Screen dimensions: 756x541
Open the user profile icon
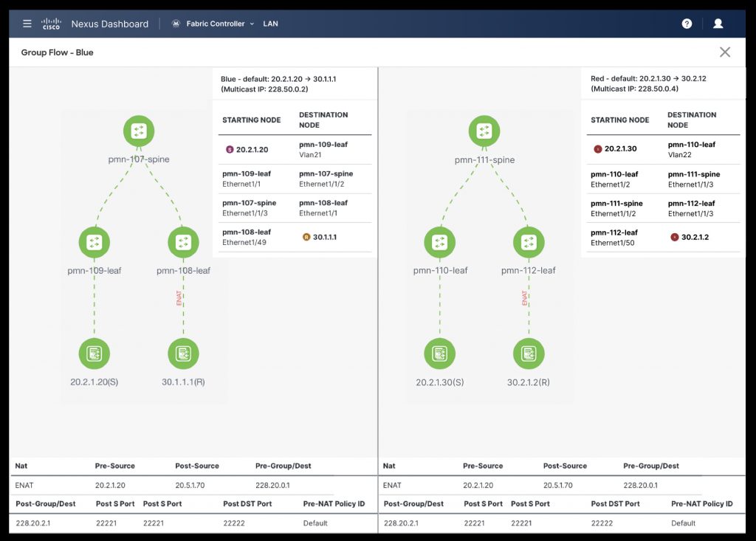pyautogui.click(x=718, y=24)
